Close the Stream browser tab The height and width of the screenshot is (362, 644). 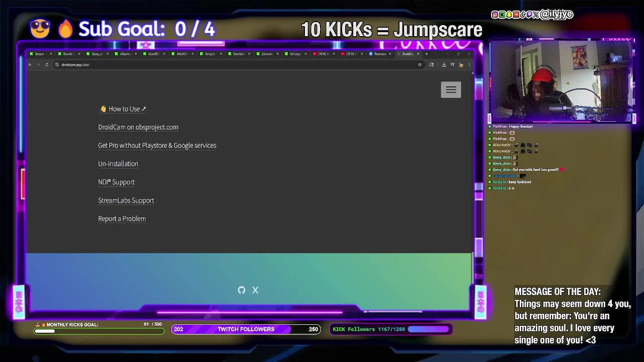[50, 54]
